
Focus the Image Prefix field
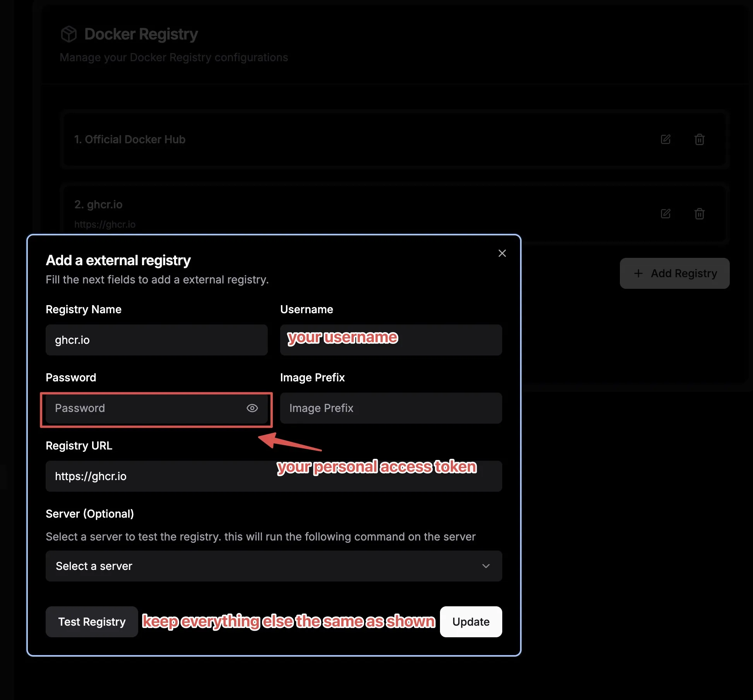391,408
